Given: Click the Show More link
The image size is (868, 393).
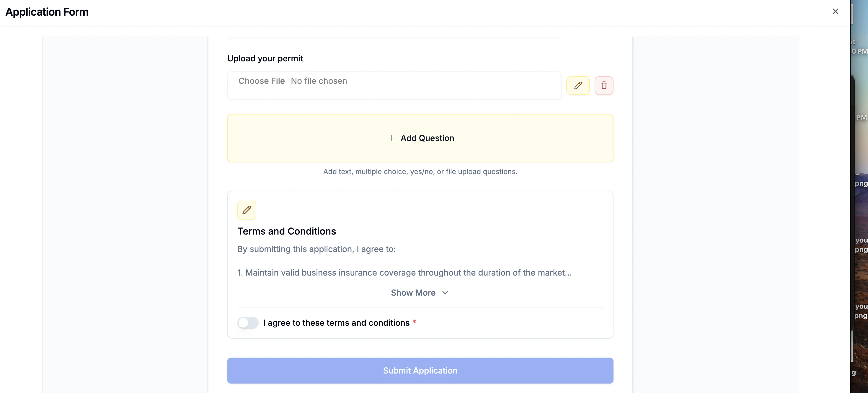Looking at the screenshot, I should pos(413,293).
